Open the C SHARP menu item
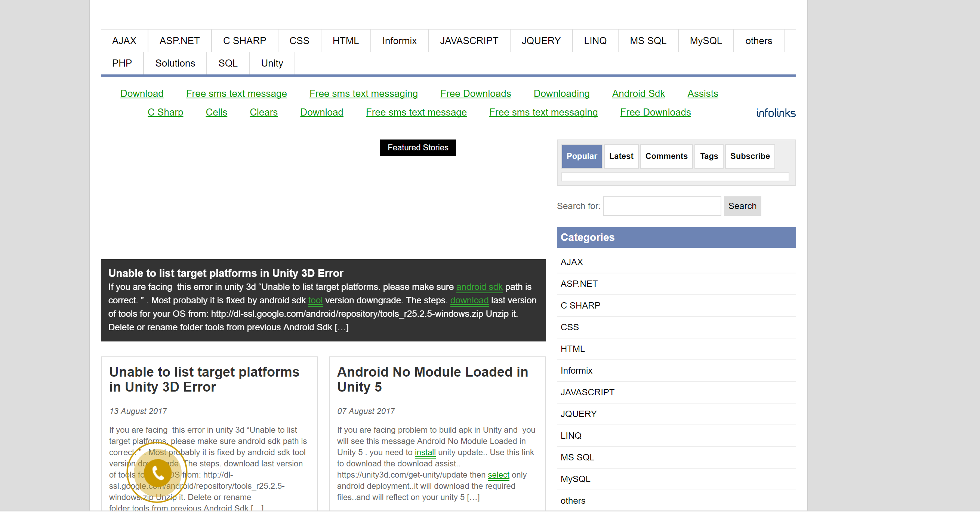Screen dimensions: 980x512 tap(244, 41)
